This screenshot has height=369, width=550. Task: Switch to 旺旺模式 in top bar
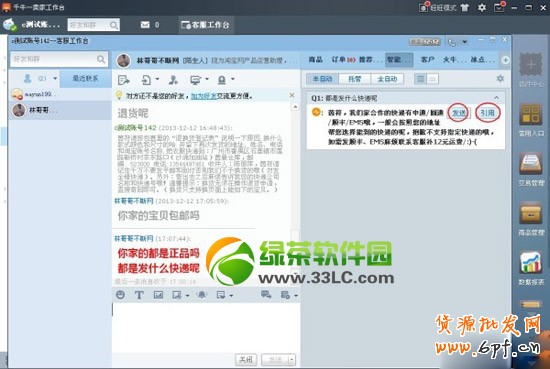[437, 7]
